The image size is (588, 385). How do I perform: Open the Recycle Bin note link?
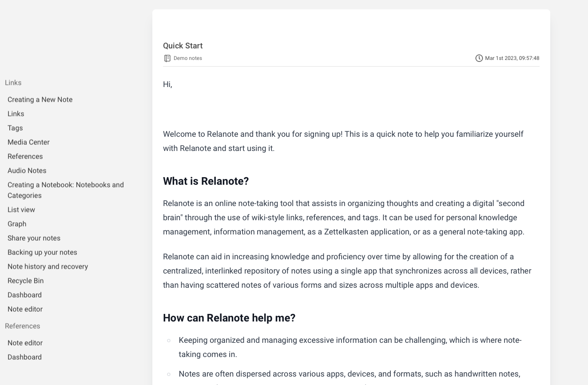coord(26,281)
